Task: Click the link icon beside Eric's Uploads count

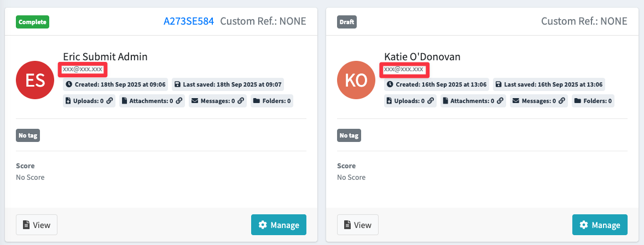Action: [109, 101]
